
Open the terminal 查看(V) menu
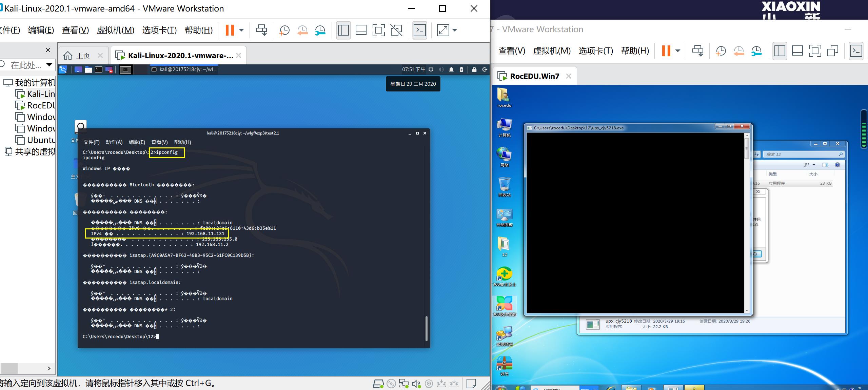159,142
